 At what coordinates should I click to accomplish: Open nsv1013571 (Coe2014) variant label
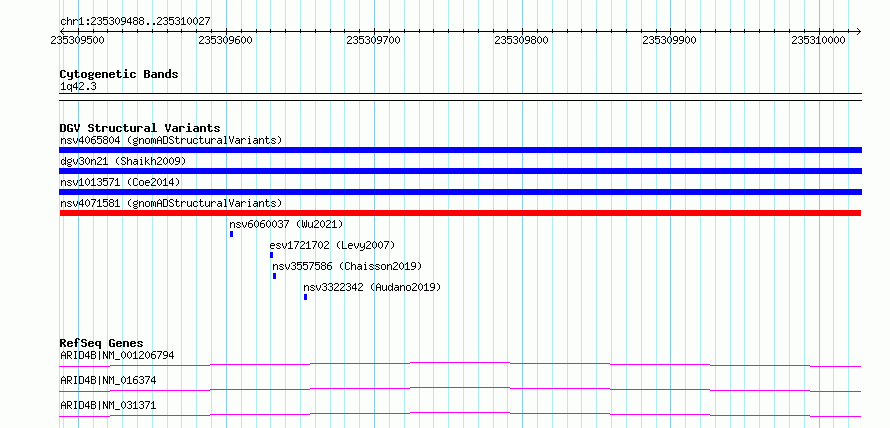pyautogui.click(x=120, y=182)
